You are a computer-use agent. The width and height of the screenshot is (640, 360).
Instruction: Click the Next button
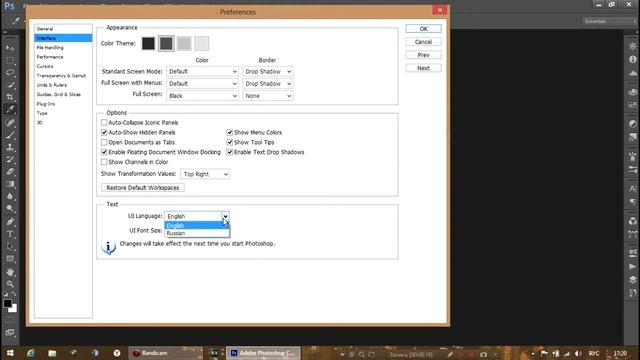click(x=423, y=68)
